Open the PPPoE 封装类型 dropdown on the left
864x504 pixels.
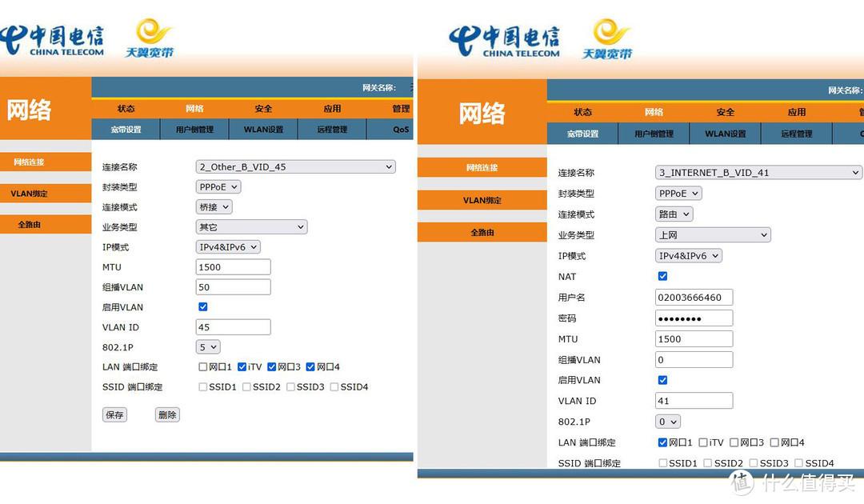[218, 186]
